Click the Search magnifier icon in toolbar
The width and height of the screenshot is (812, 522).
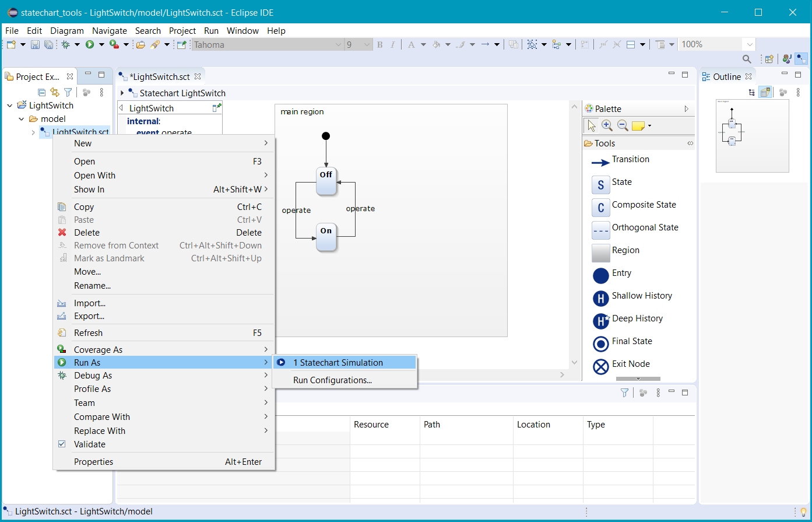pyautogui.click(x=747, y=59)
